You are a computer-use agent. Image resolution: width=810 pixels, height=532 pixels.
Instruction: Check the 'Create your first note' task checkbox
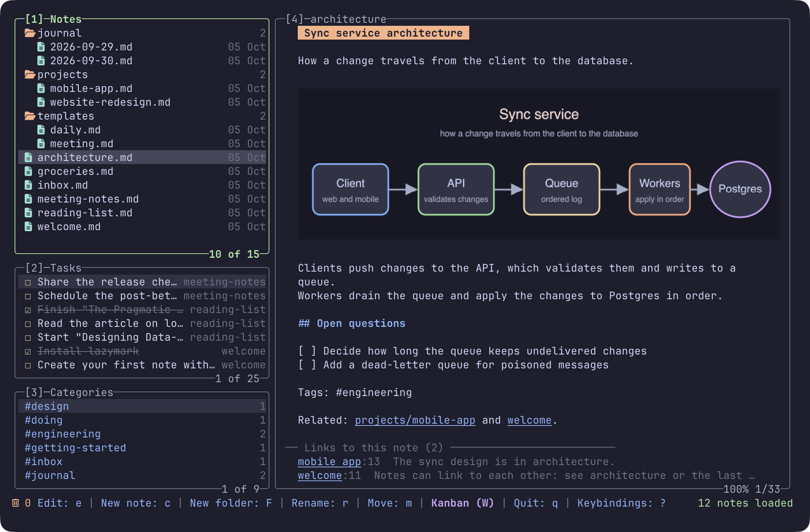click(x=28, y=366)
